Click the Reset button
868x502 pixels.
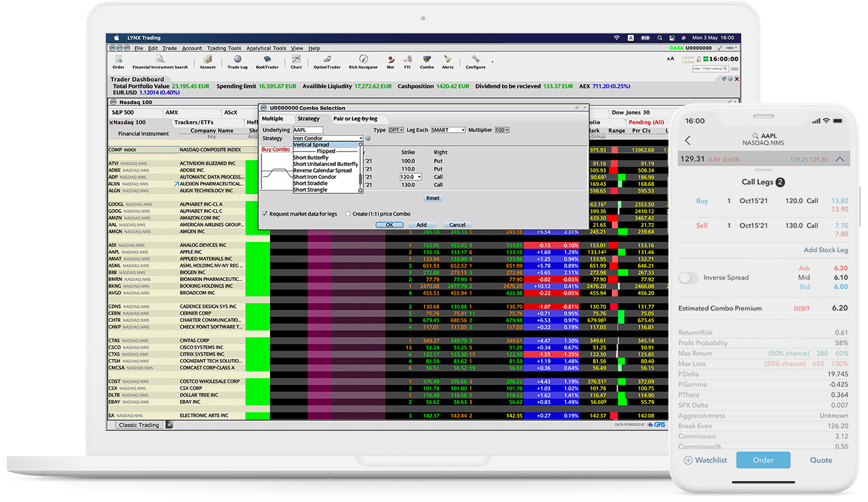(433, 198)
